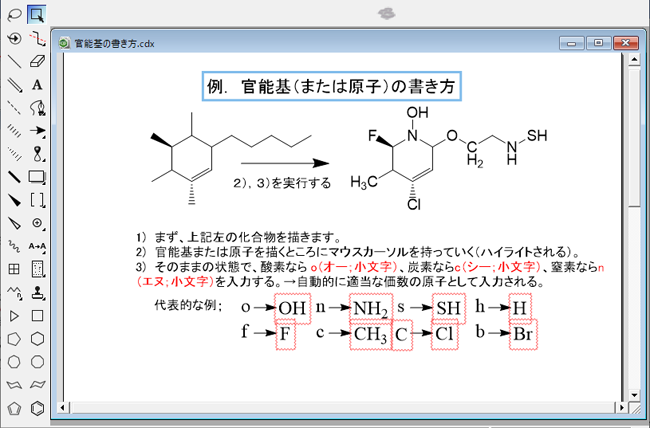The height and width of the screenshot is (428, 650).
Task: Expand the Orbital tool options
Action: tap(37, 153)
